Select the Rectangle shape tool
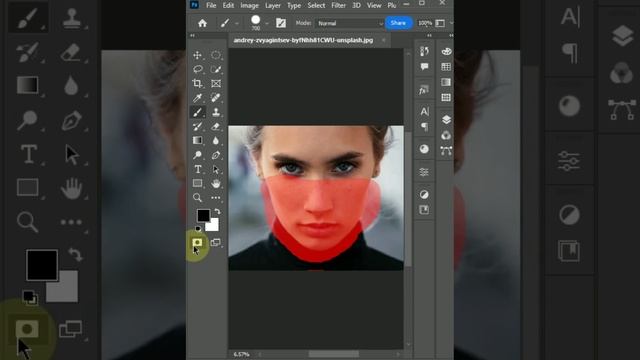 tap(198, 183)
